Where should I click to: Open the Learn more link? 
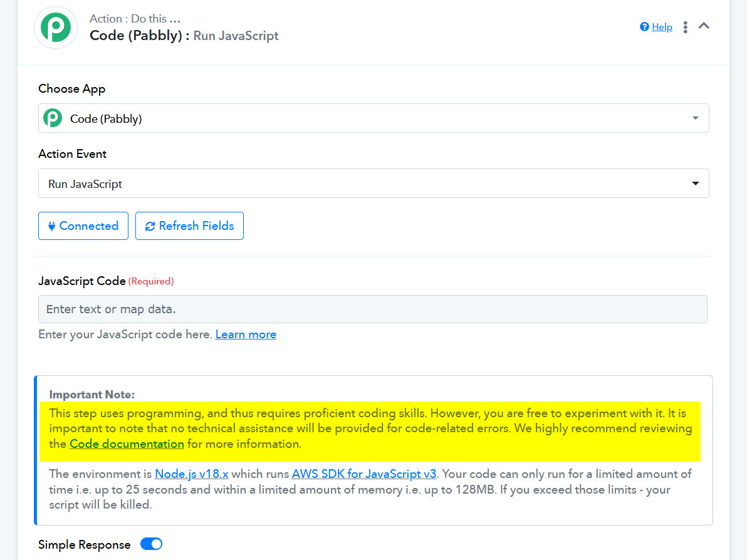point(246,334)
